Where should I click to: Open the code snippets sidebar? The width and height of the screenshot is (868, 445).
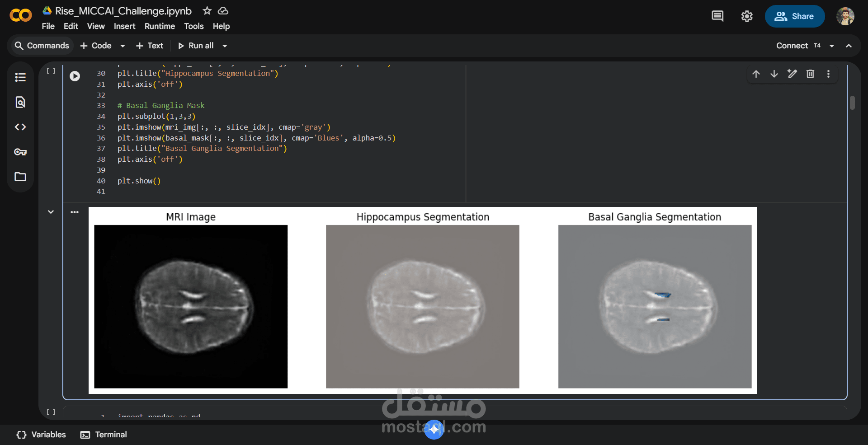tap(20, 127)
